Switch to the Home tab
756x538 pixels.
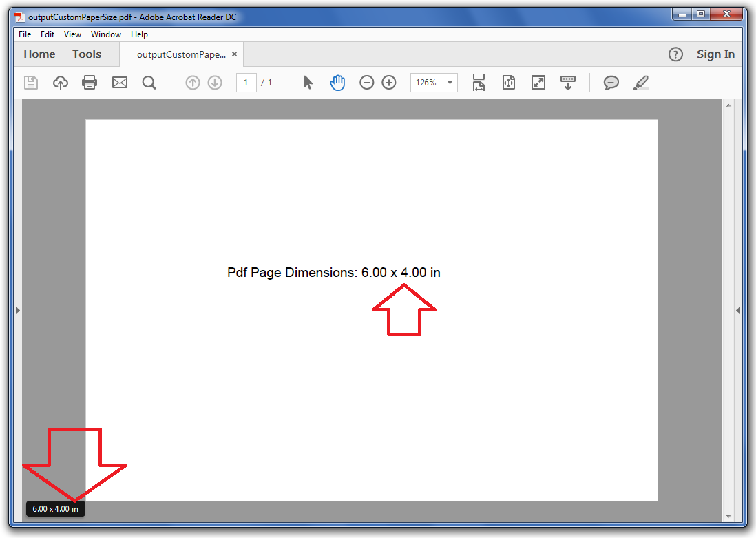39,54
